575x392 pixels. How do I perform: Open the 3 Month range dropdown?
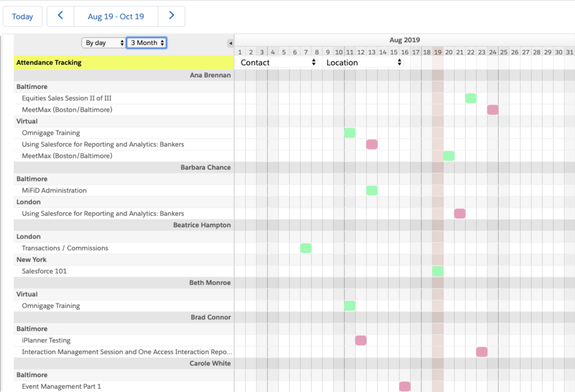pos(146,43)
